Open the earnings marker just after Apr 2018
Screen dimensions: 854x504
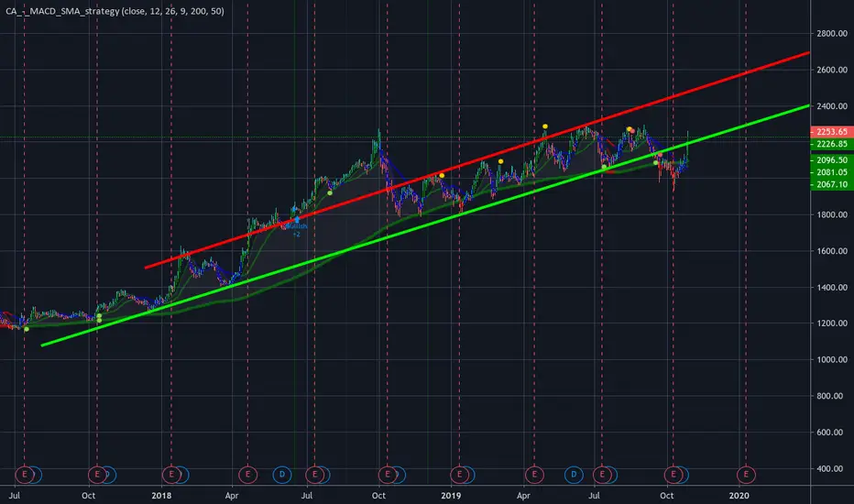tap(247, 475)
